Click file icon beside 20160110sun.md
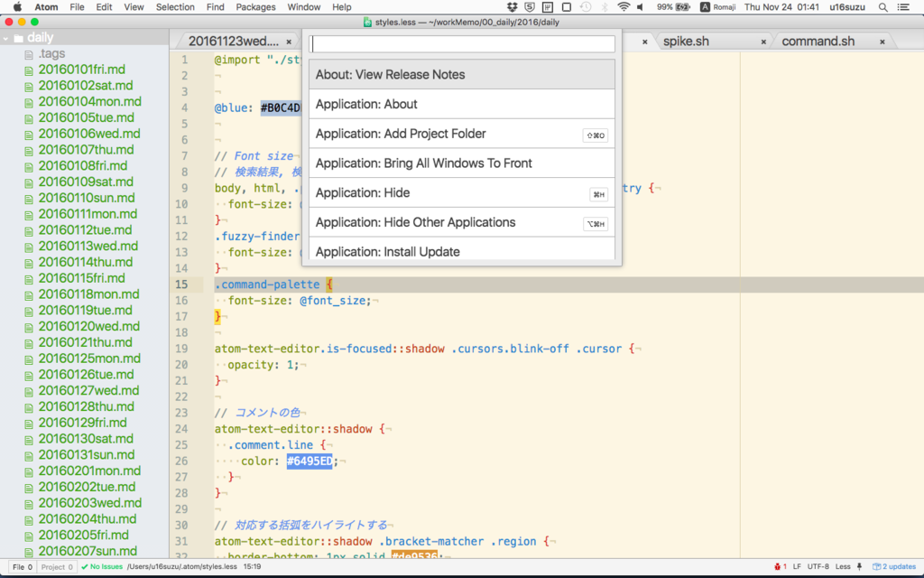This screenshot has width=924, height=578. [28, 200]
